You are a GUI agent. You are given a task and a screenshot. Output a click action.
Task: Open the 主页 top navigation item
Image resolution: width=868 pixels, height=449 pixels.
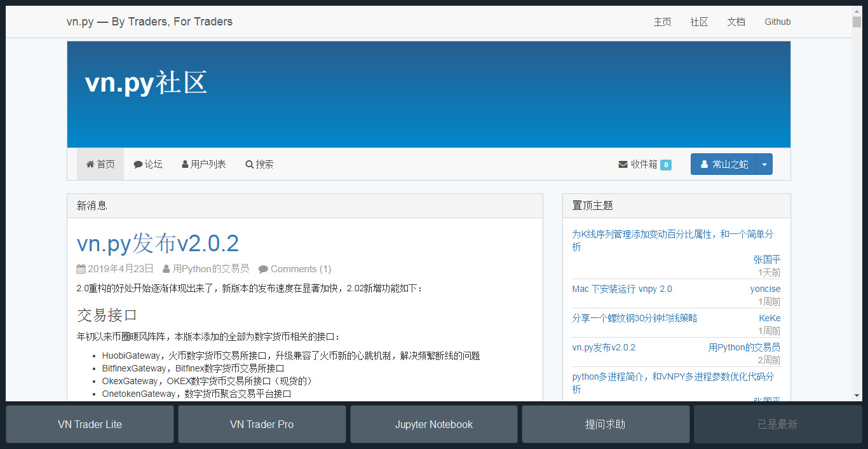tap(662, 22)
